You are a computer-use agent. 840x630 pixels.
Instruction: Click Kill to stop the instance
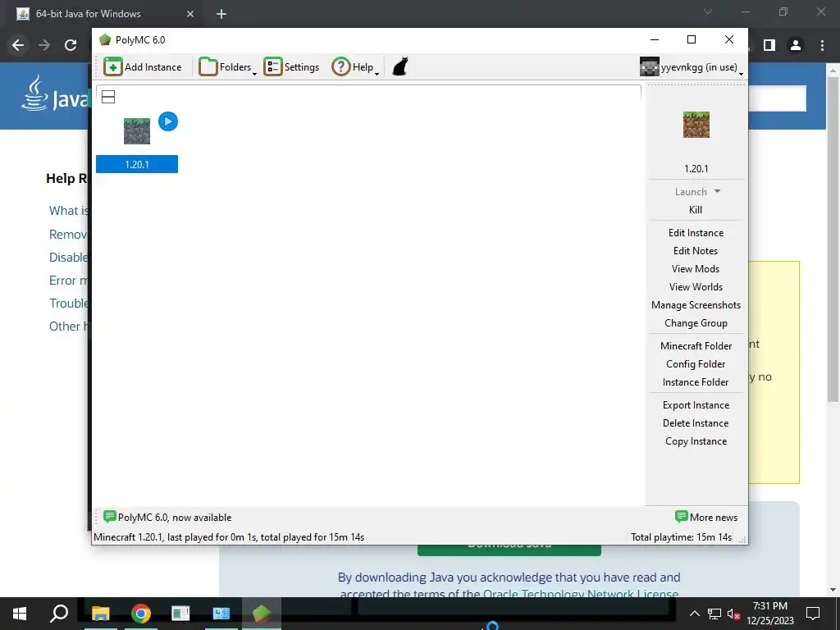click(x=696, y=210)
